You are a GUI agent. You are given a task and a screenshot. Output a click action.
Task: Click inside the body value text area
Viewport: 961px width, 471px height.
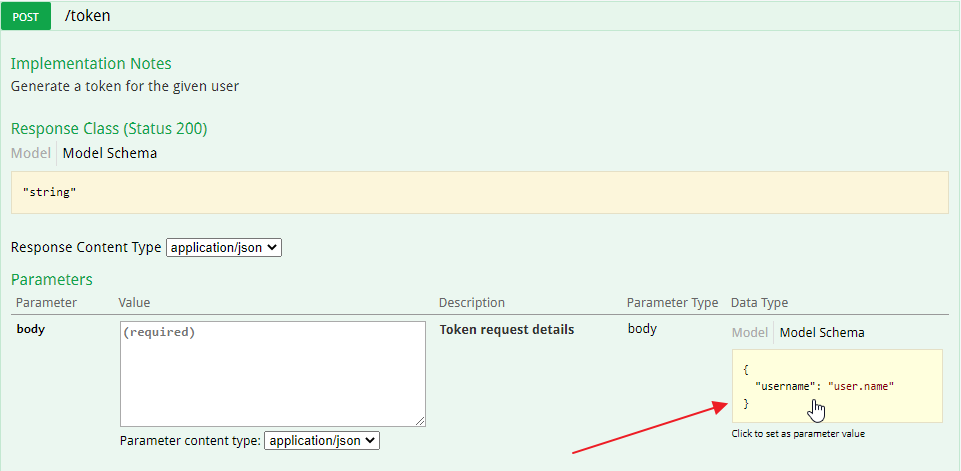272,374
